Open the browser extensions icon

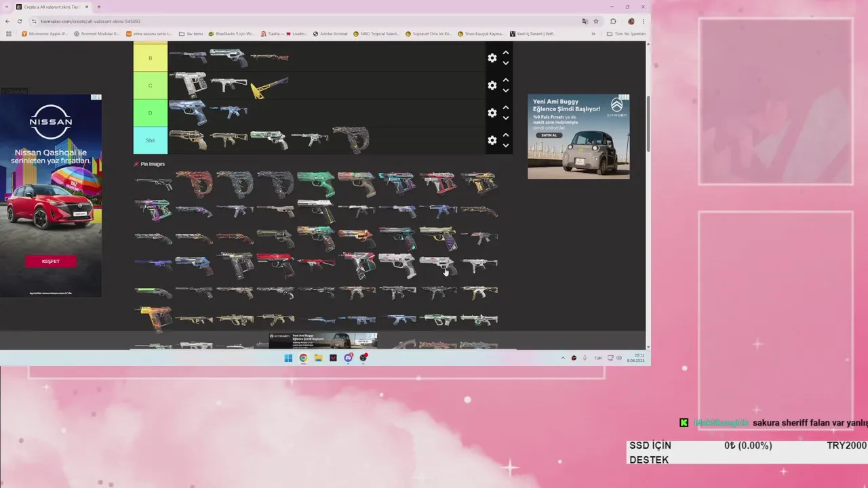614,21
